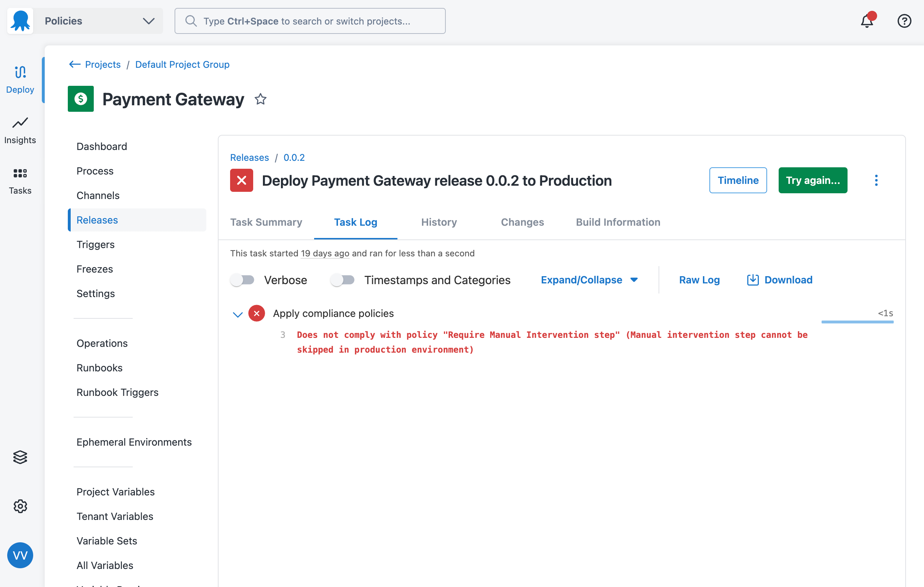Click the step duration progress bar
The width and height of the screenshot is (924, 587).
coord(857,322)
